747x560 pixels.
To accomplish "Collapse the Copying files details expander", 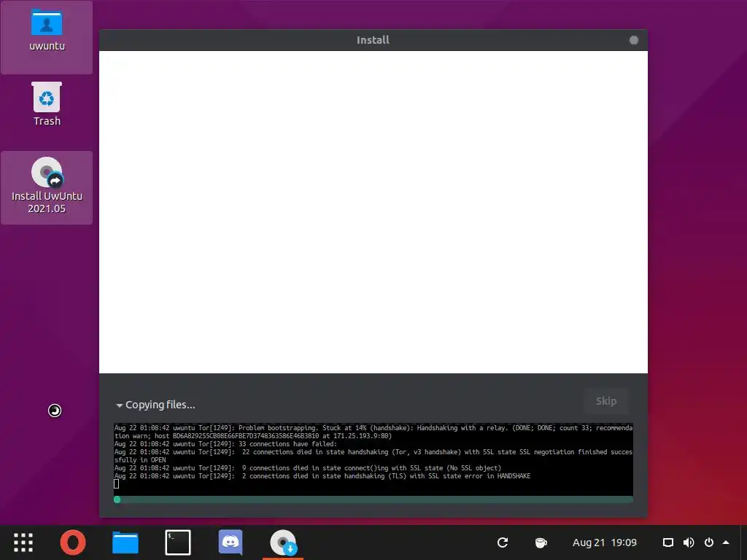I will click(x=155, y=405).
